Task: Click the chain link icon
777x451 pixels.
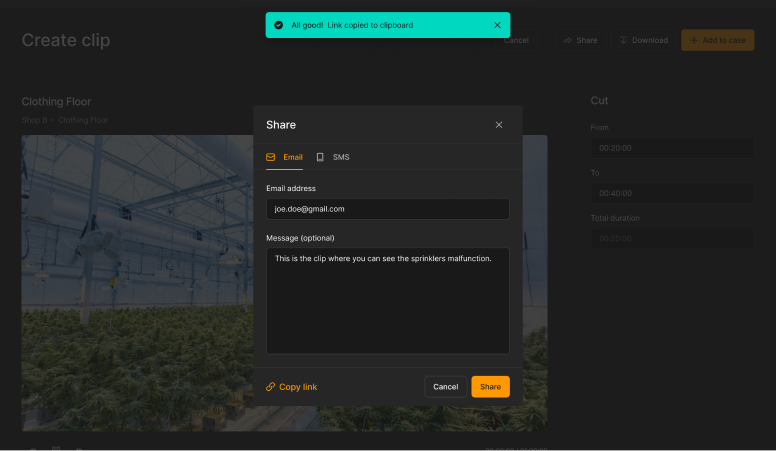Action: 271,387
